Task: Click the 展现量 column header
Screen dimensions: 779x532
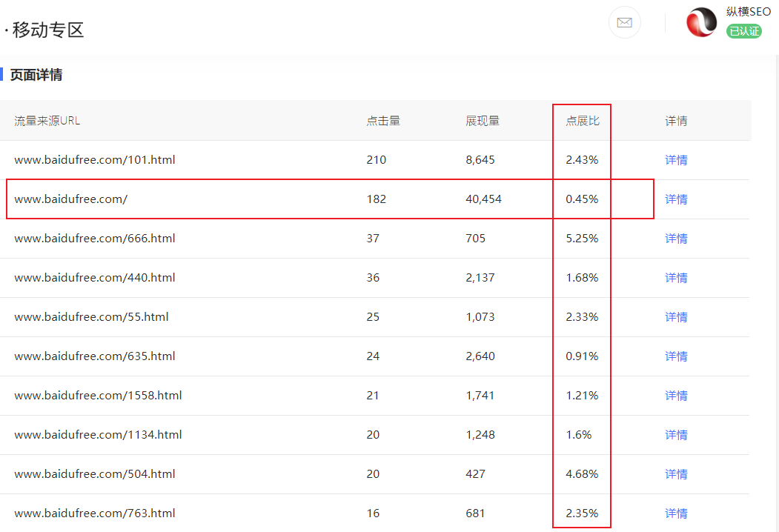Action: coord(483,121)
